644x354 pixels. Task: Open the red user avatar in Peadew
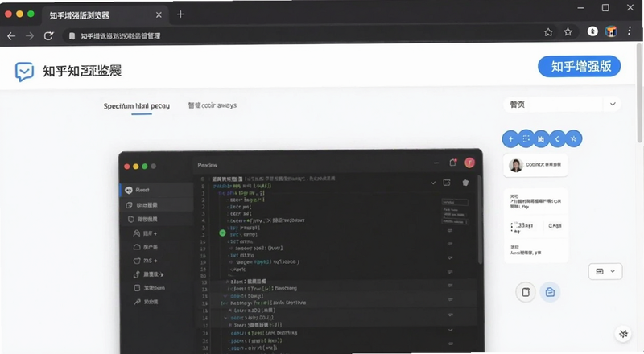(469, 163)
